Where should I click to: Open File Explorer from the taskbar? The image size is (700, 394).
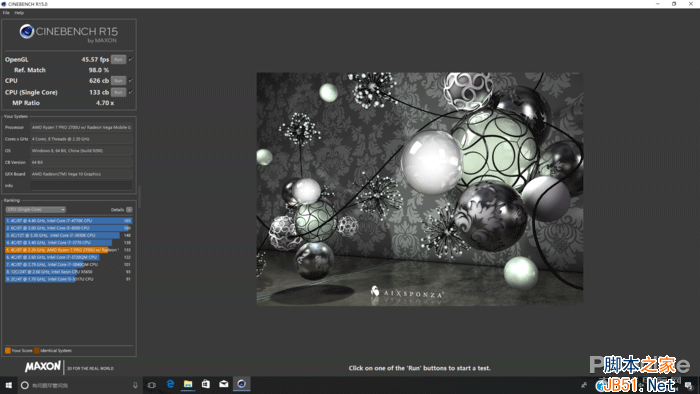[x=188, y=384]
